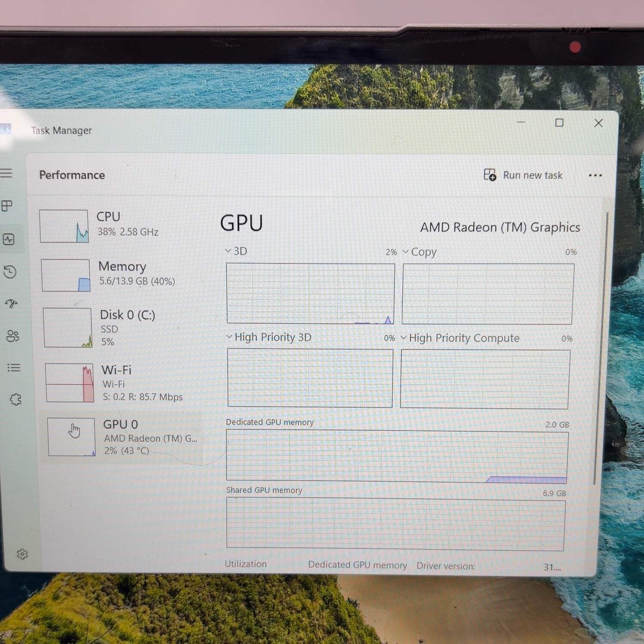Screen dimensions: 644x644
Task: Open the Startup apps icon
Action: 11,304
